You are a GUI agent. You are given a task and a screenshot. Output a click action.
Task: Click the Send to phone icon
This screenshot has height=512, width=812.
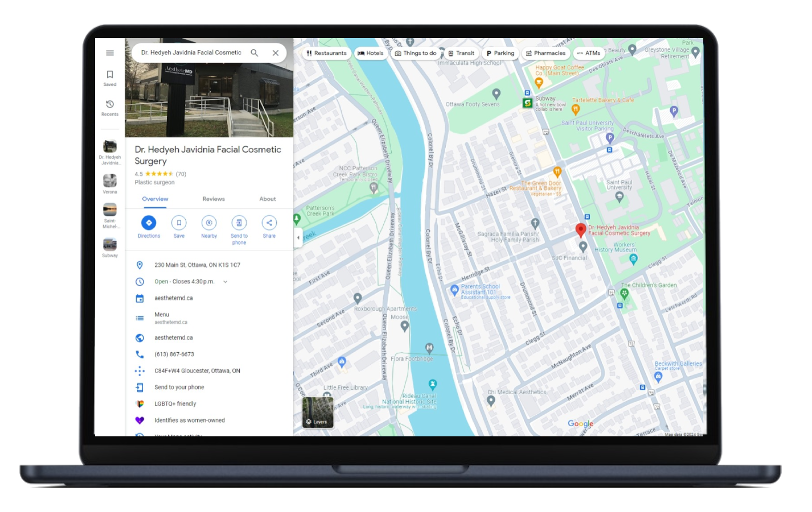click(239, 223)
